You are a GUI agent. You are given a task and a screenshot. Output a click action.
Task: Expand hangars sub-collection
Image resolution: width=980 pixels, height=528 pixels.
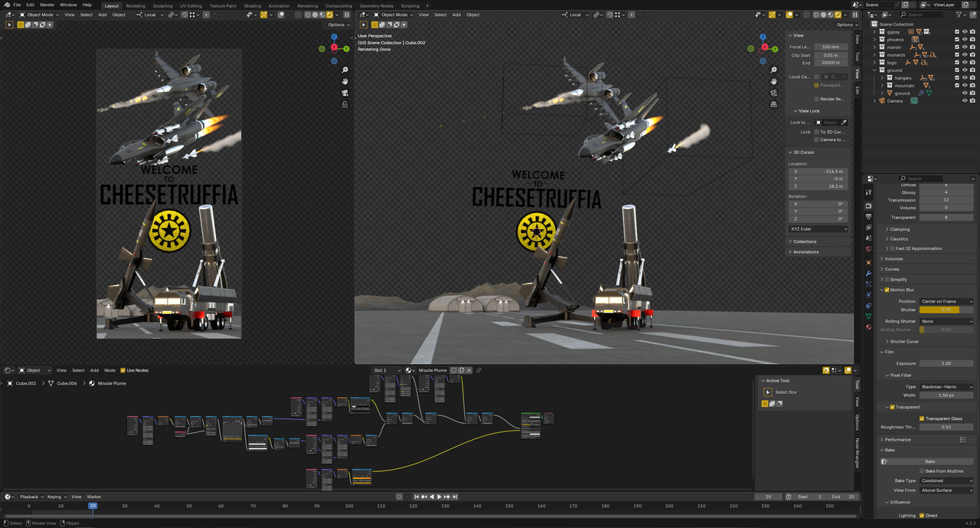point(882,78)
